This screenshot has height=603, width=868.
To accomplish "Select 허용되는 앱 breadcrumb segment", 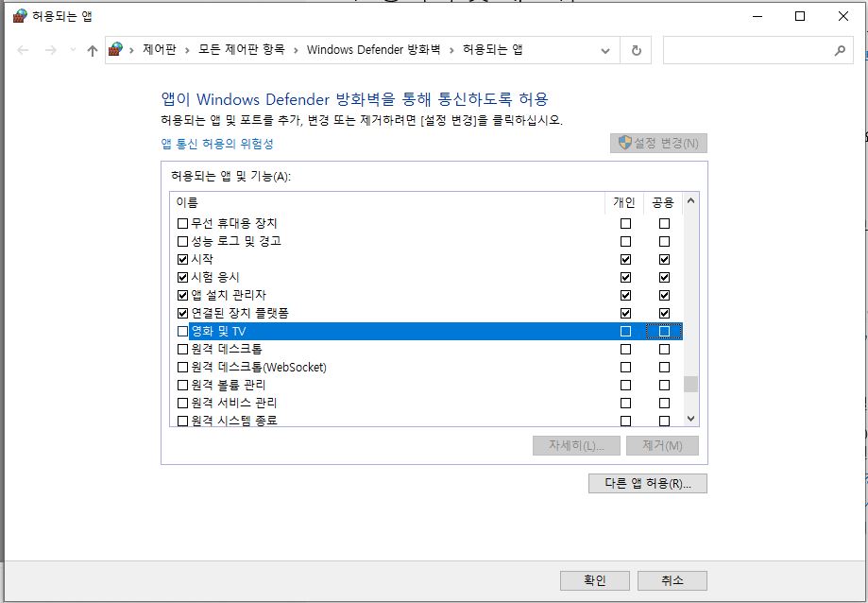I will 493,50.
